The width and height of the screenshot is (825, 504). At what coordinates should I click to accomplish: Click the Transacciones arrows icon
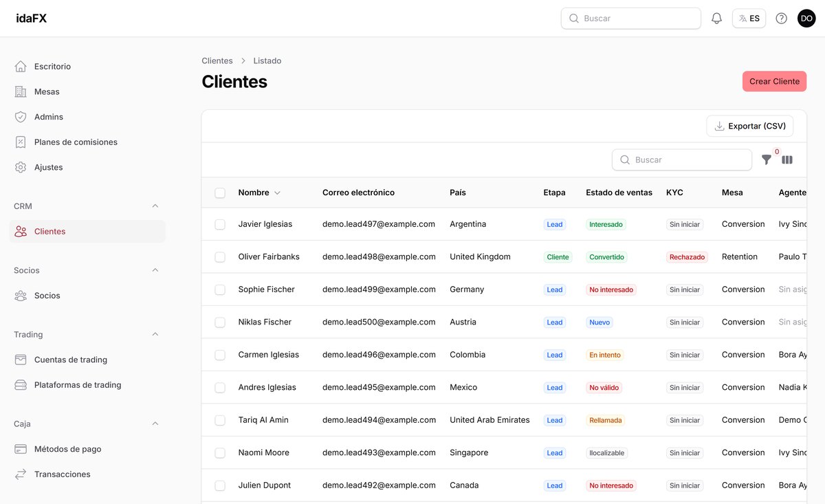21,474
